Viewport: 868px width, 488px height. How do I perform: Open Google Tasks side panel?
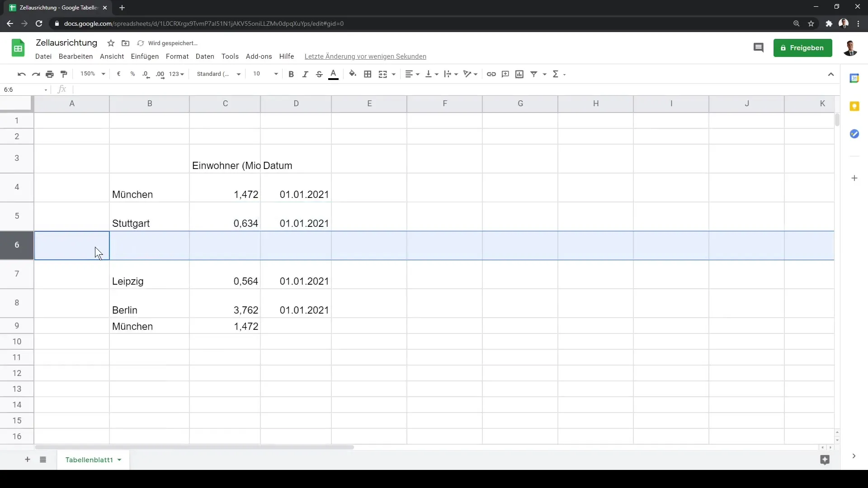click(x=854, y=134)
